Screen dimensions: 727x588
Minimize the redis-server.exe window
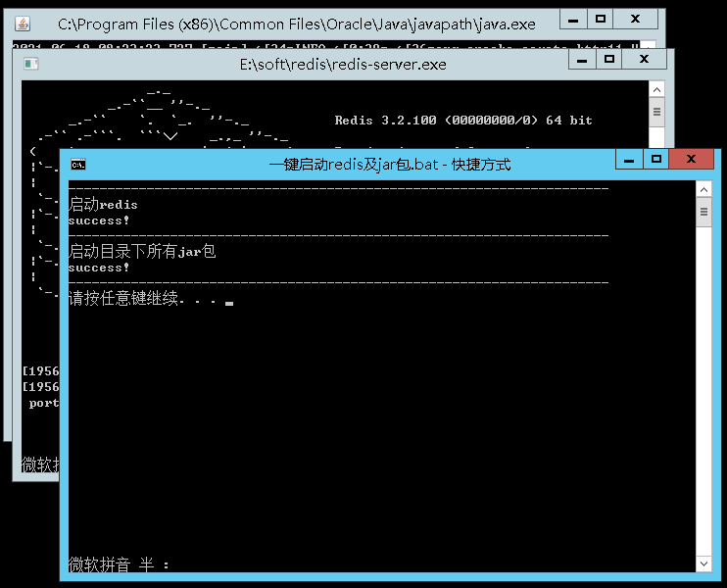coord(582,60)
